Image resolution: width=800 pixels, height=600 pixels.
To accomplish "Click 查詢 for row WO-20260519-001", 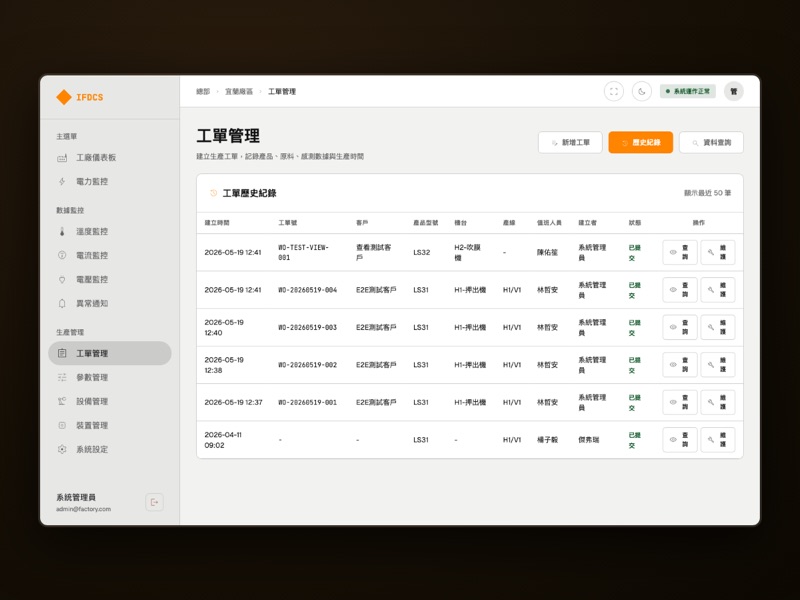I will click(680, 403).
